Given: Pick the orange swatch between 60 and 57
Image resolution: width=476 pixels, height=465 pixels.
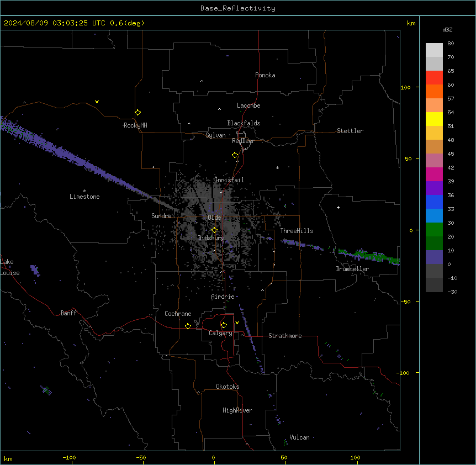Looking at the screenshot, I should (x=434, y=91).
